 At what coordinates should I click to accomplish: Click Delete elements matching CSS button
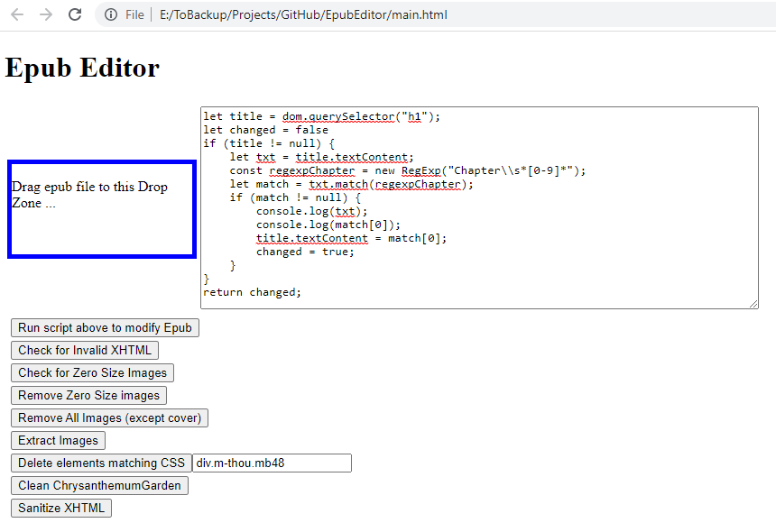(101, 463)
